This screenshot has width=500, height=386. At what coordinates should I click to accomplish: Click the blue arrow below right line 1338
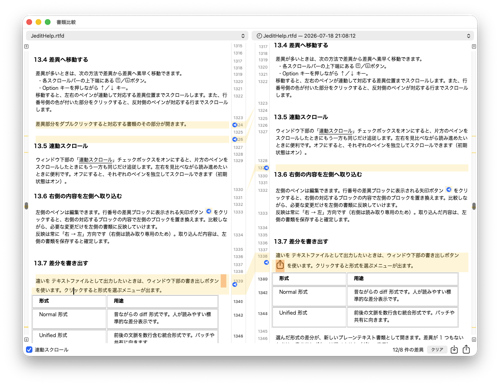coord(266,263)
